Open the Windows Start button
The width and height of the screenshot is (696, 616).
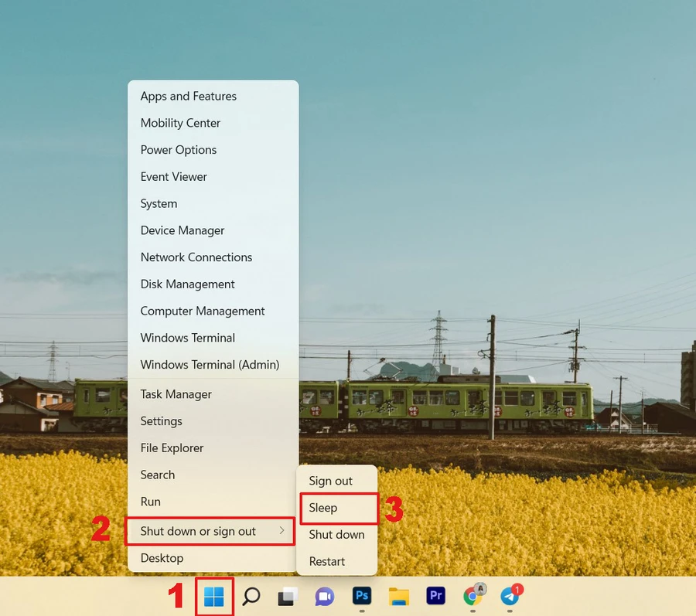click(214, 597)
